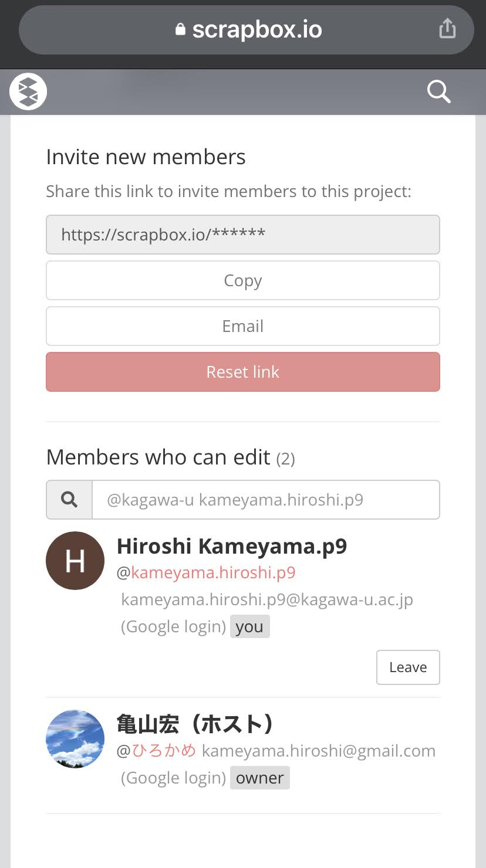Tap the browser share icon
The image size is (486, 868).
[x=447, y=28]
